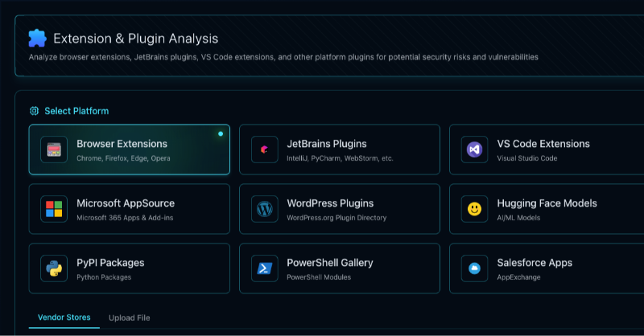Viewport: 644px width, 336px height.
Task: Select the Salesforce Apps platform card
Action: click(x=547, y=268)
